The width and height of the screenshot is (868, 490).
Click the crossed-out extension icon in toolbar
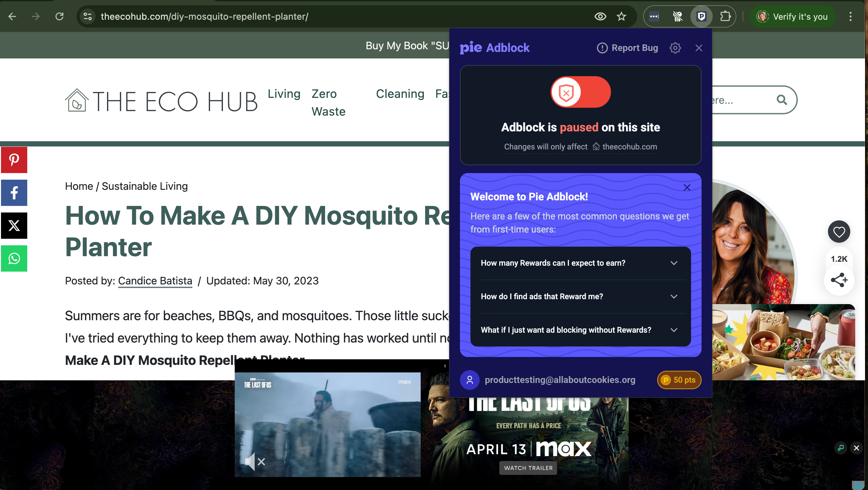coord(678,16)
